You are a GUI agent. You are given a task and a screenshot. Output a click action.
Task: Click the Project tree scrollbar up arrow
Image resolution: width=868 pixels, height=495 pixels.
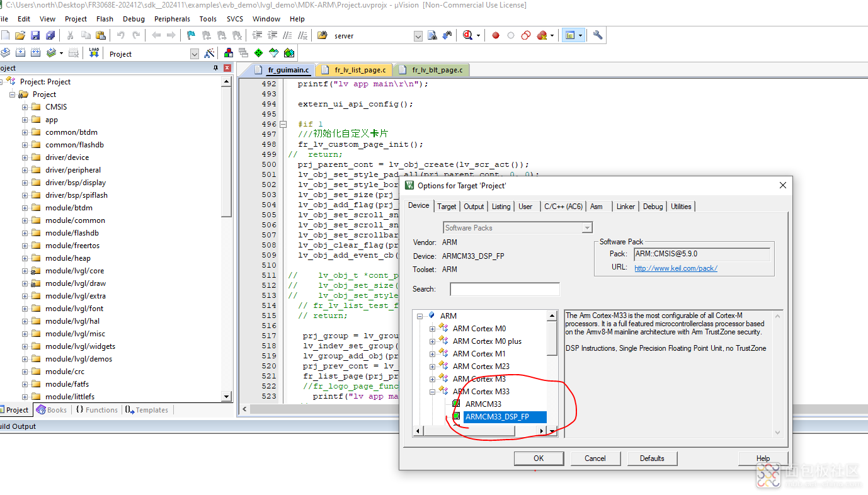point(227,81)
